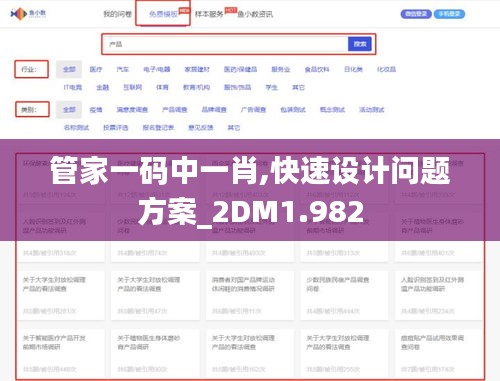Open the 我的问卷 tab
The height and width of the screenshot is (381, 500).
tap(117, 14)
